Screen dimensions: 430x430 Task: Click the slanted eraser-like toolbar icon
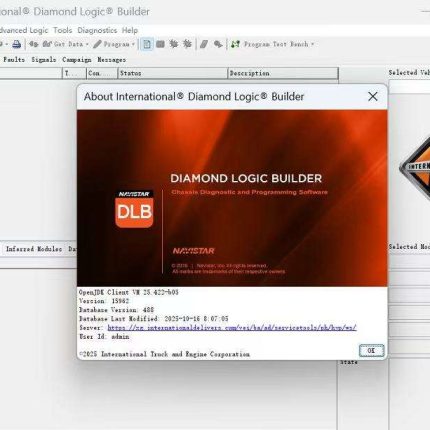pyautogui.click(x=204, y=44)
